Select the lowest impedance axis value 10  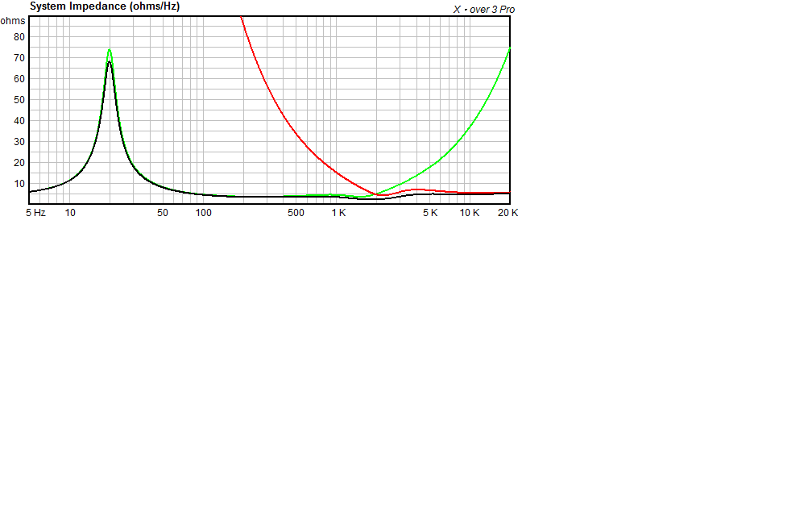tap(19, 184)
